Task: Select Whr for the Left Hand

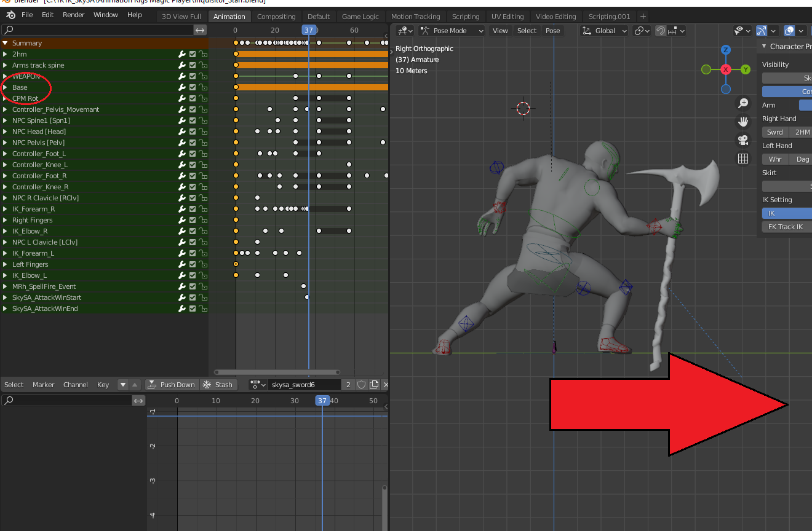Action: pyautogui.click(x=775, y=159)
